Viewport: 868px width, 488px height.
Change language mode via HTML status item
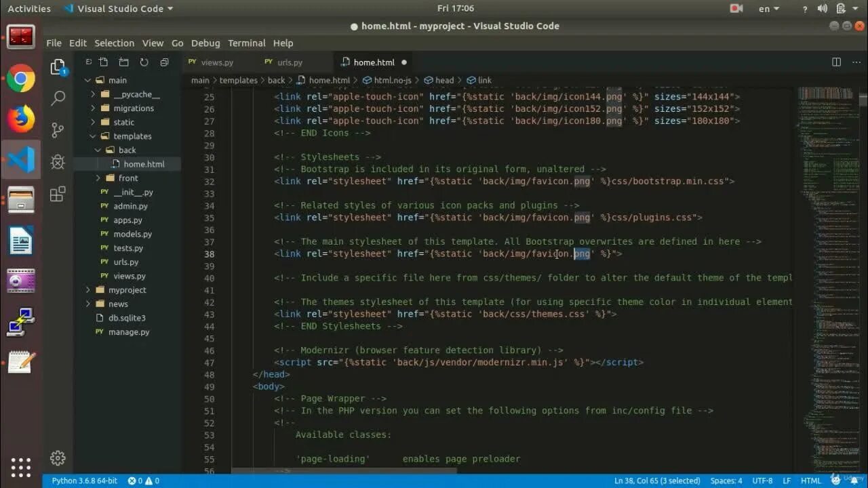810,481
